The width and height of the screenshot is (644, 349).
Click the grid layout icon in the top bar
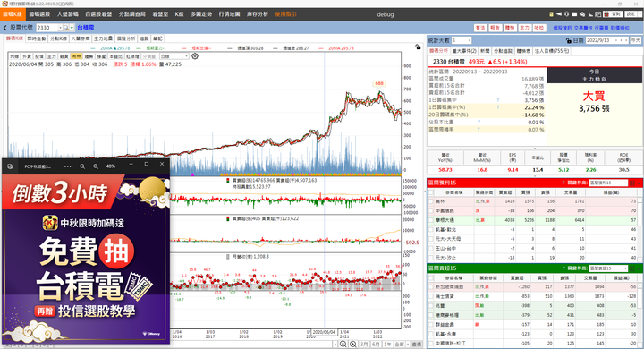pyautogui.click(x=598, y=14)
